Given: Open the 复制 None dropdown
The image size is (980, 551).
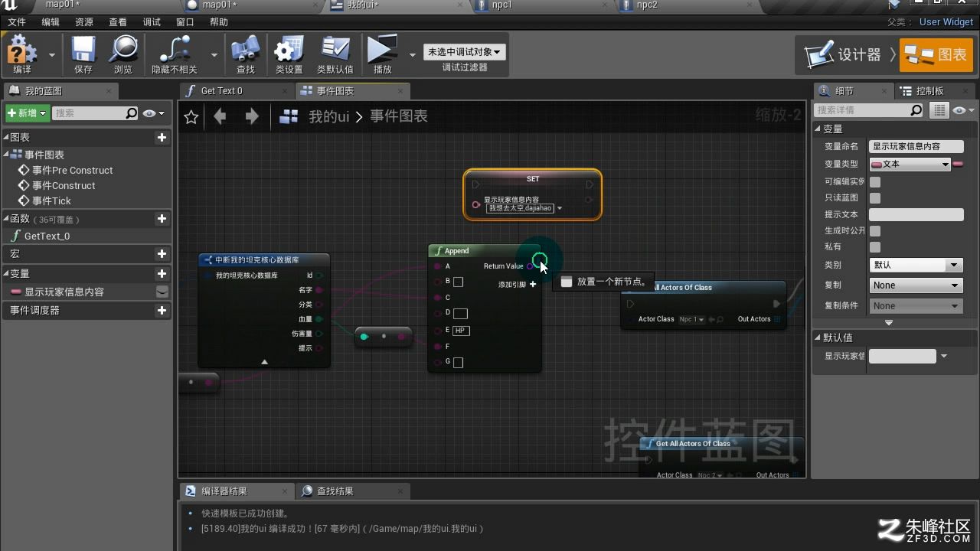Looking at the screenshot, I should tap(916, 285).
